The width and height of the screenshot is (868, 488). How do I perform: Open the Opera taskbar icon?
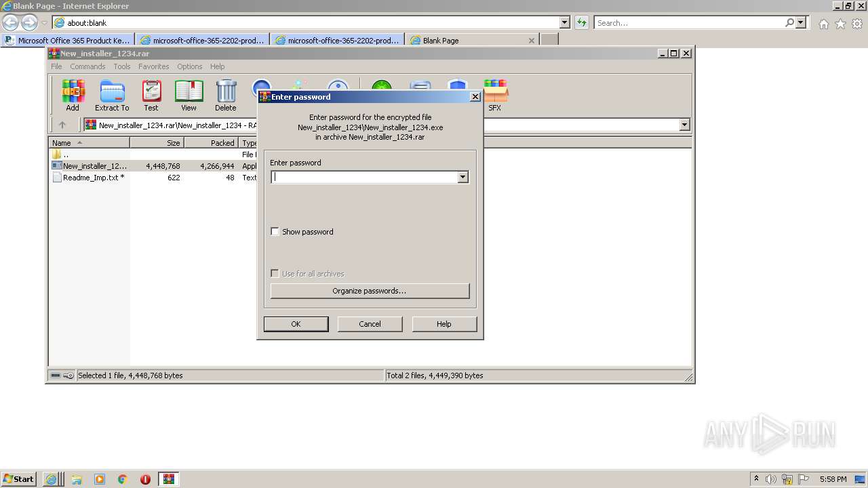pos(145,479)
